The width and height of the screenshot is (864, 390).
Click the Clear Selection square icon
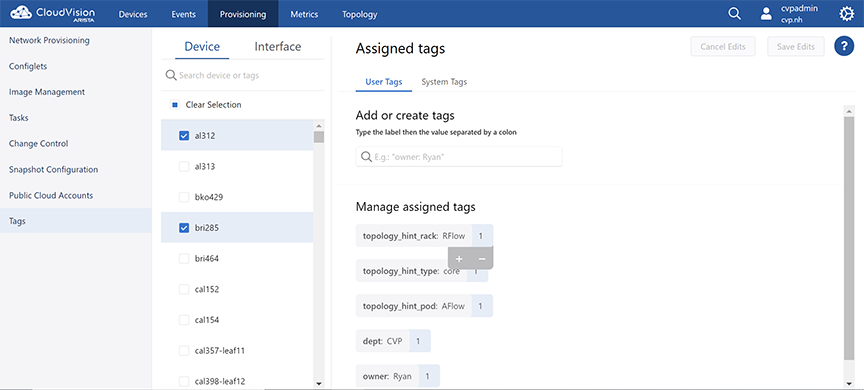coord(175,105)
